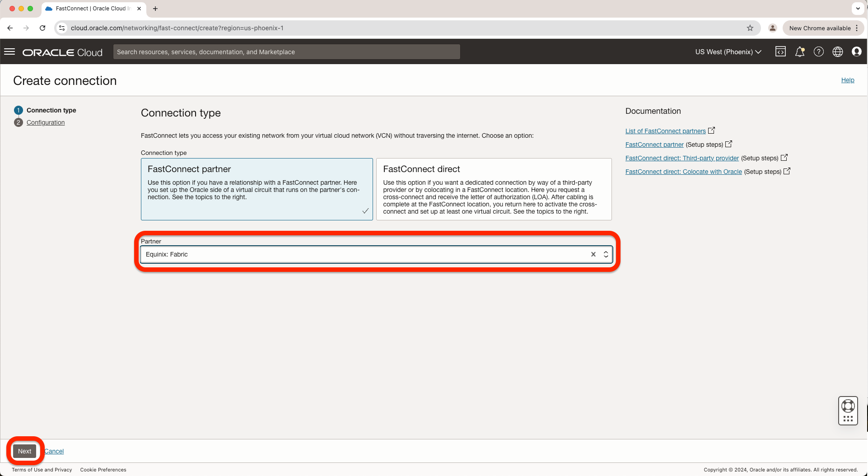This screenshot has width=868, height=476.
Task: Click the New Chrome available update button
Action: pos(823,28)
